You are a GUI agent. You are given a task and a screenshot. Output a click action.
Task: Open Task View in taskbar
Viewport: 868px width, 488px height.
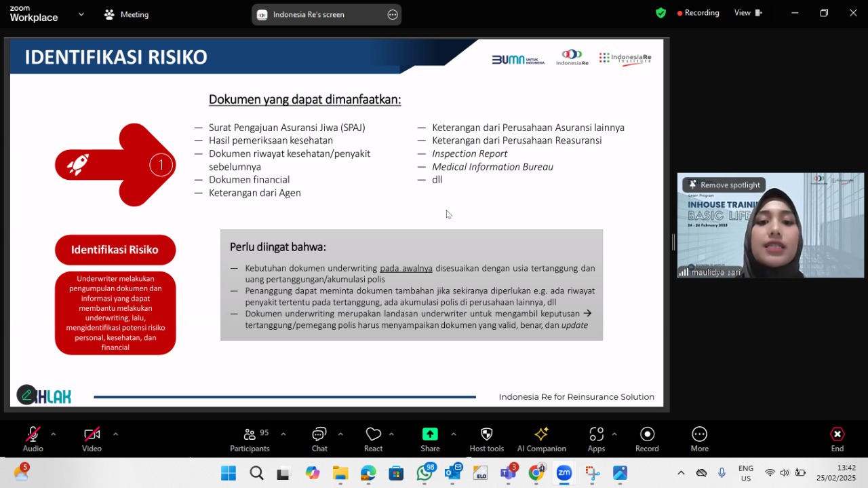point(283,473)
